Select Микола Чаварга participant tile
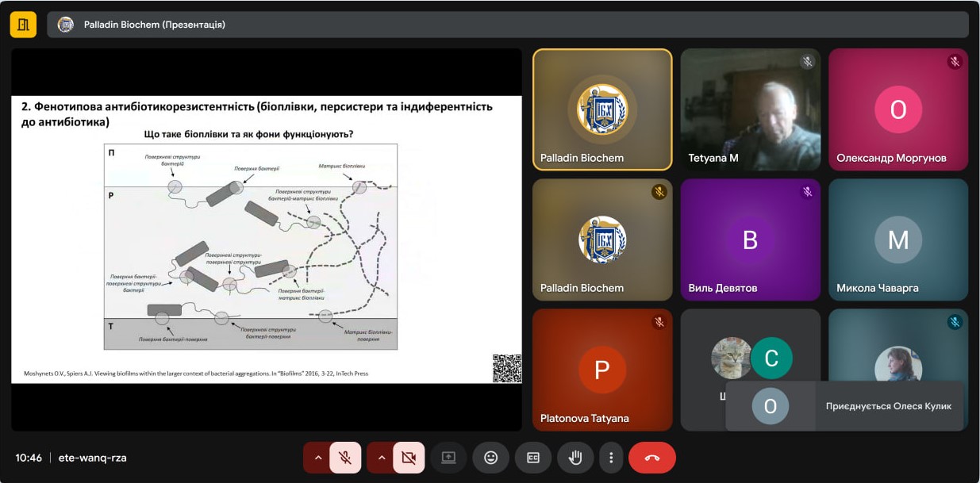Image resolution: width=980 pixels, height=483 pixels. pyautogui.click(x=898, y=240)
